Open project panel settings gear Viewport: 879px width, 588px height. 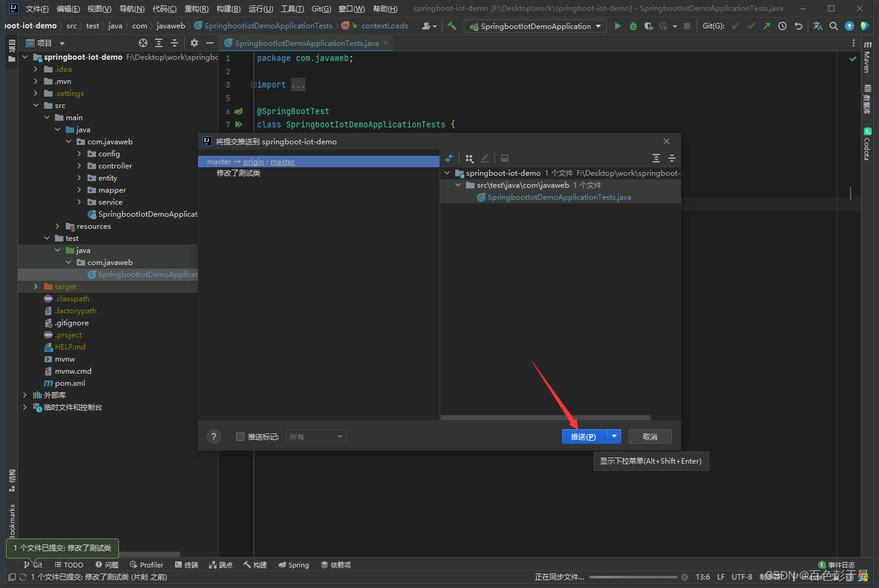[x=194, y=43]
